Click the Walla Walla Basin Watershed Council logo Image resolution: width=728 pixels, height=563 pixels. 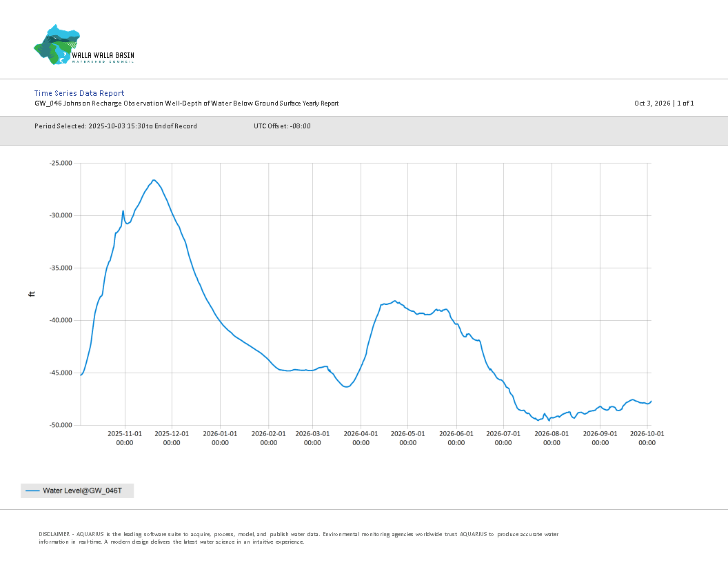[84, 45]
